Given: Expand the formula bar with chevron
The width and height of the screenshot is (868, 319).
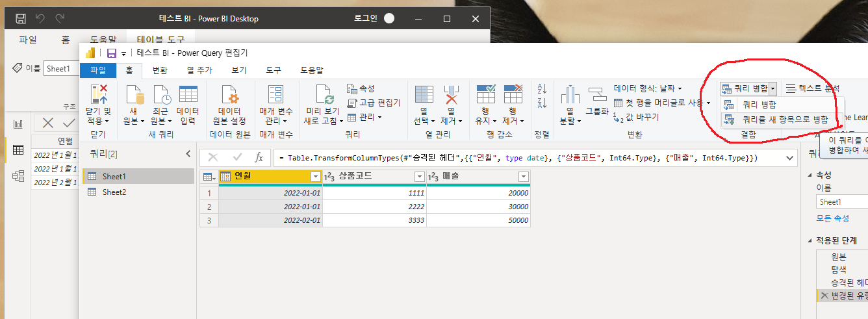Looking at the screenshot, I should [790, 157].
